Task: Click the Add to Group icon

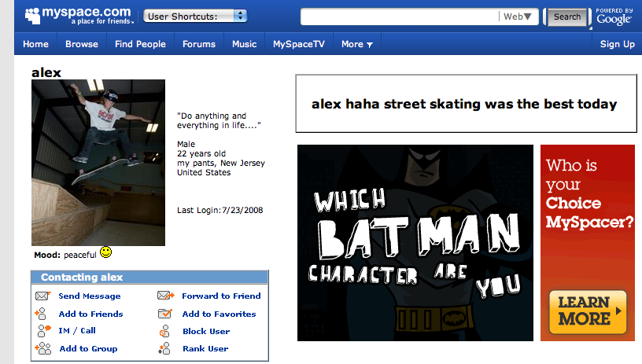Action: (42, 348)
